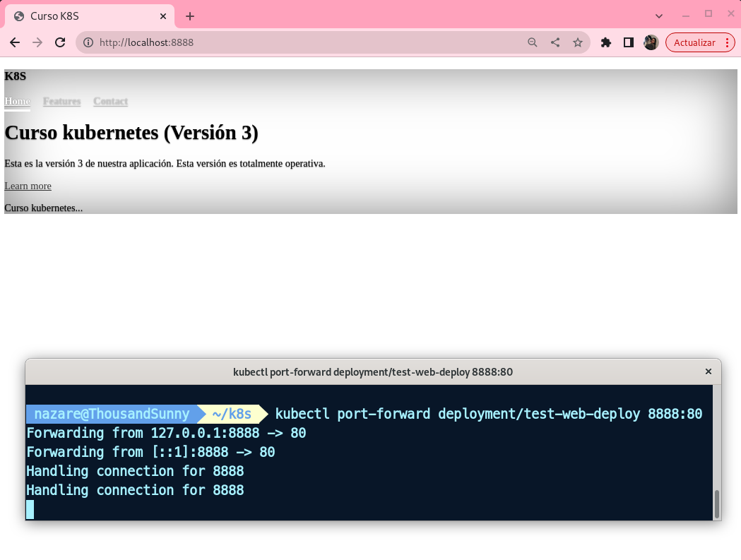Close the Curso K8S tab
This screenshot has width=741, height=560.
coord(162,16)
